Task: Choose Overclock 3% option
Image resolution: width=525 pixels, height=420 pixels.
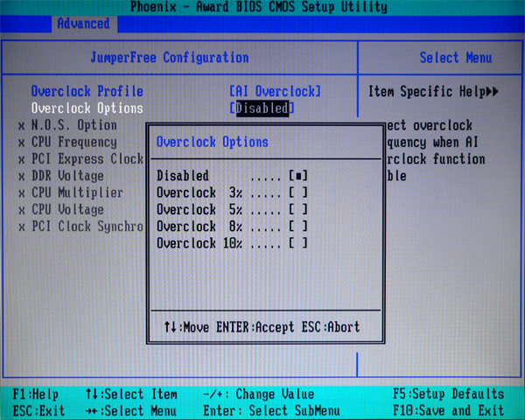Action: click(232, 192)
